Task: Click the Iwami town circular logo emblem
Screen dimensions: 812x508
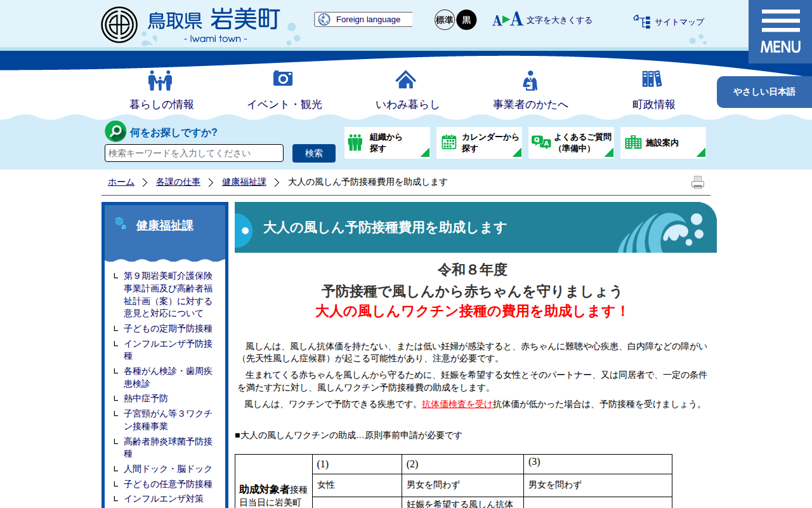Action: coord(119,25)
